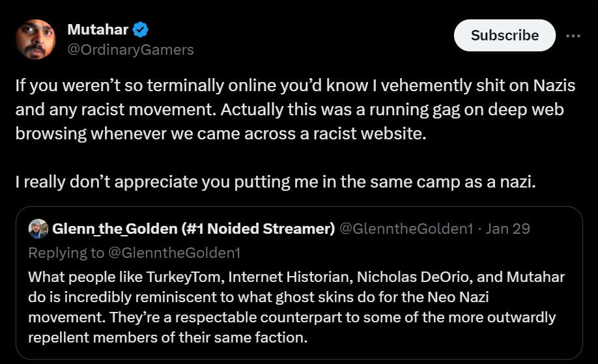This screenshot has width=598, height=364.
Task: Open the Mutahar display name link
Action: point(98,30)
